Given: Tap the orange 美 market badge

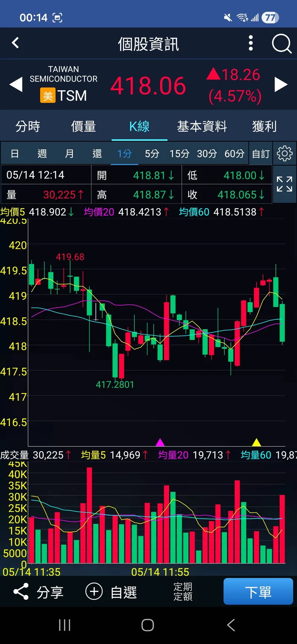Looking at the screenshot, I should pos(48,96).
